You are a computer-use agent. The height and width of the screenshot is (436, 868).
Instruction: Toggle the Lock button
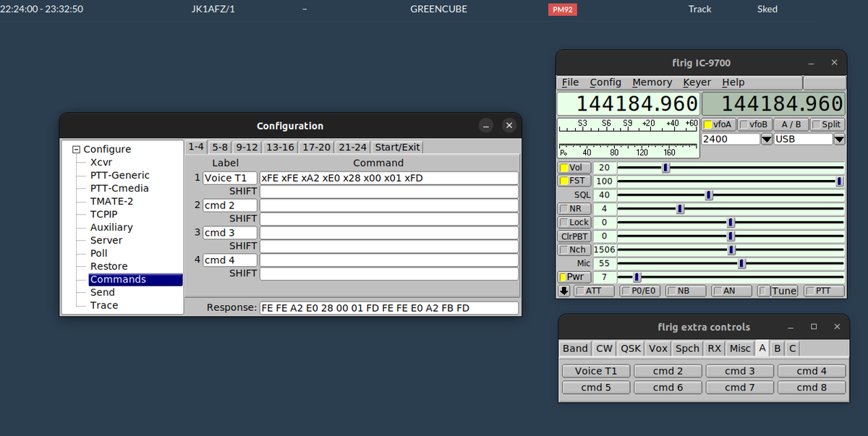click(x=574, y=223)
